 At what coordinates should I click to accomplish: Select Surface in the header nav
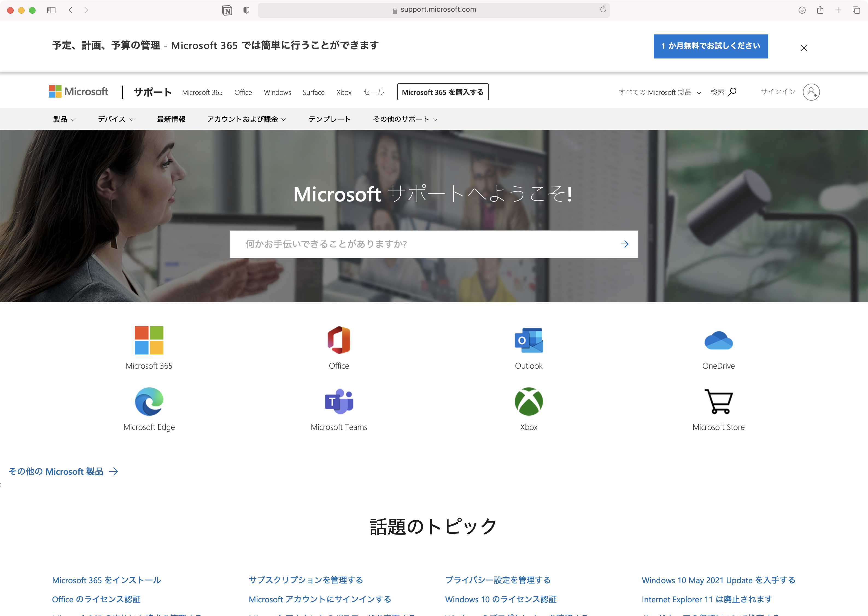[313, 92]
